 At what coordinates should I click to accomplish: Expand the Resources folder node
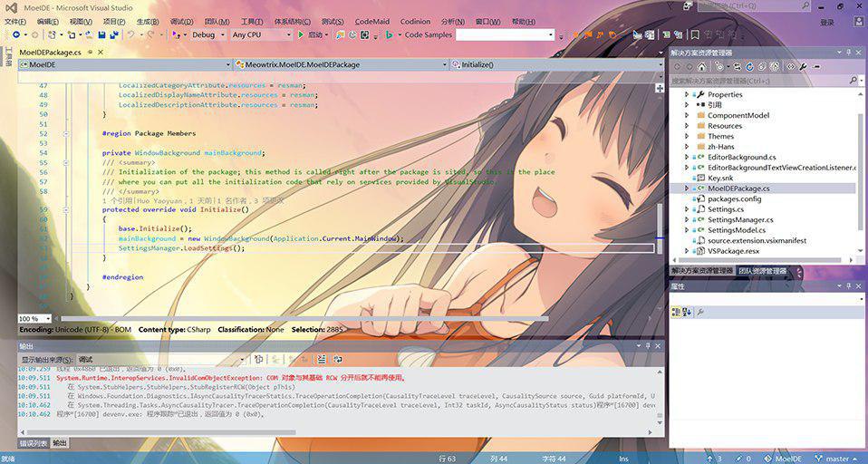pyautogui.click(x=687, y=126)
